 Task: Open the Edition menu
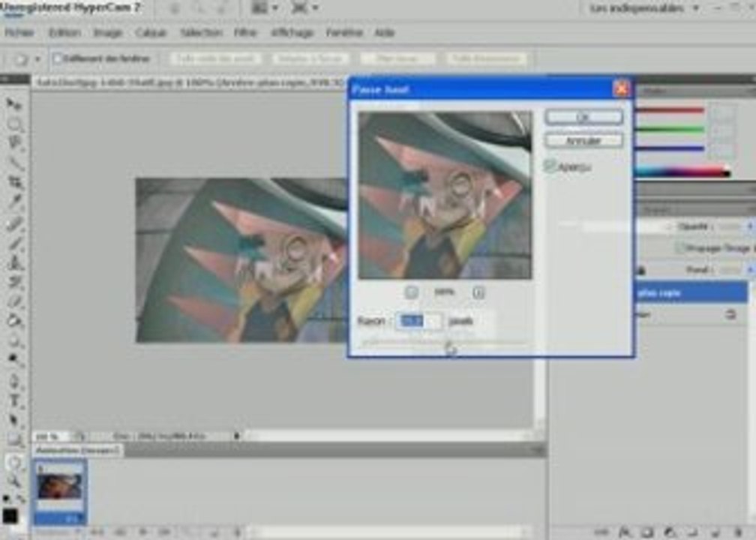(64, 33)
